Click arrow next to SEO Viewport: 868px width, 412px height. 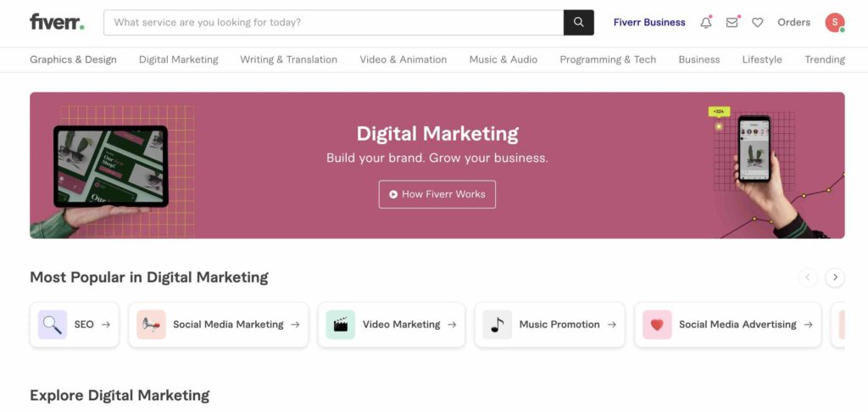coord(106,325)
